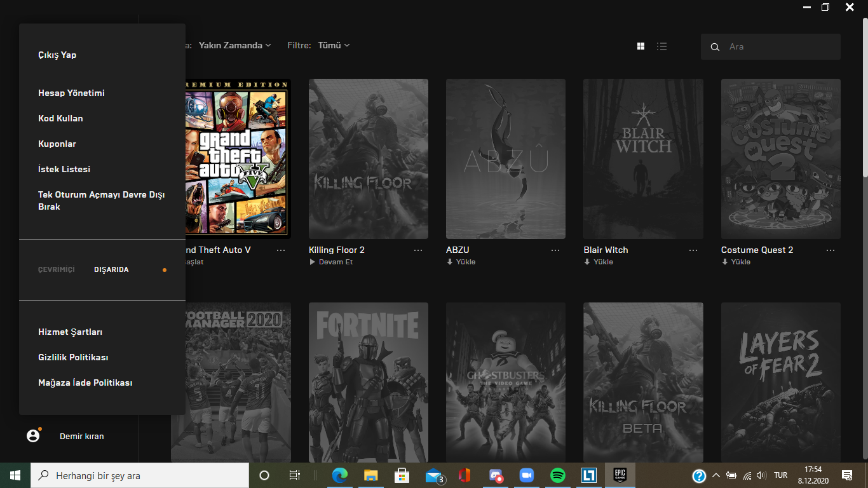
Task: Open the Hizmet Şartları link
Action: [70, 332]
